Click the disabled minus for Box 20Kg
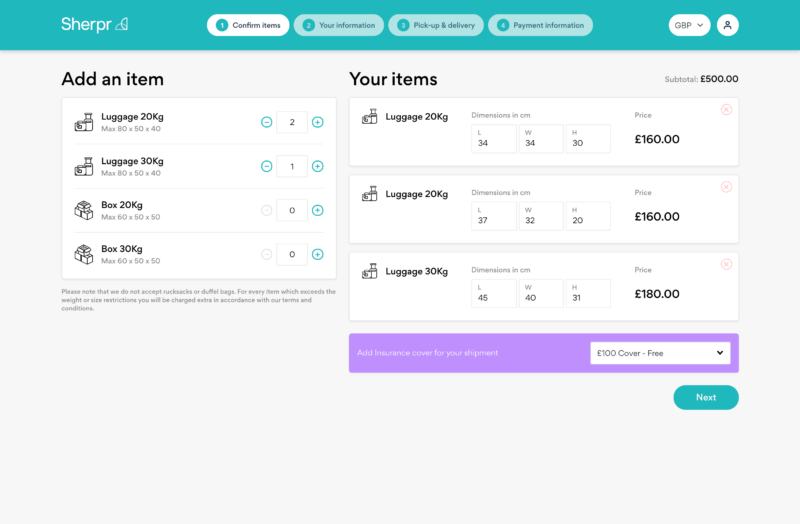Viewport: 800px width, 524px height. (x=266, y=210)
